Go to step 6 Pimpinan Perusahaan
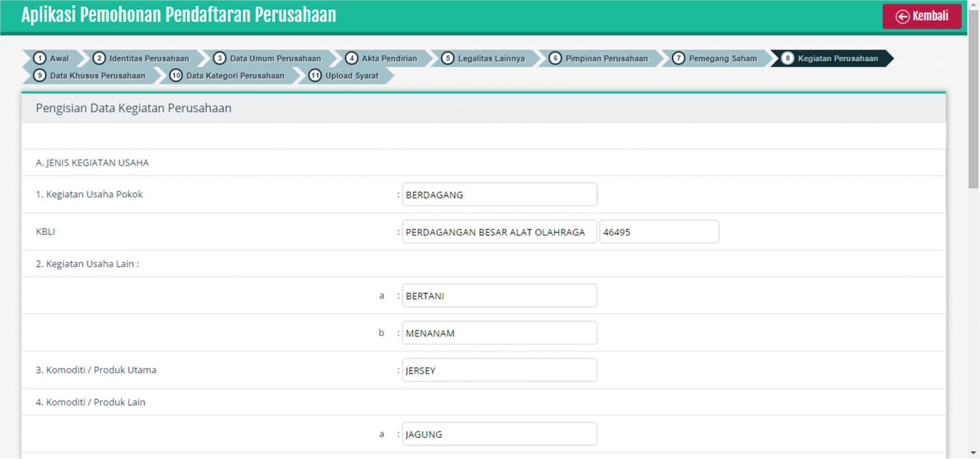Screen dimensions: 980x459 [599, 58]
